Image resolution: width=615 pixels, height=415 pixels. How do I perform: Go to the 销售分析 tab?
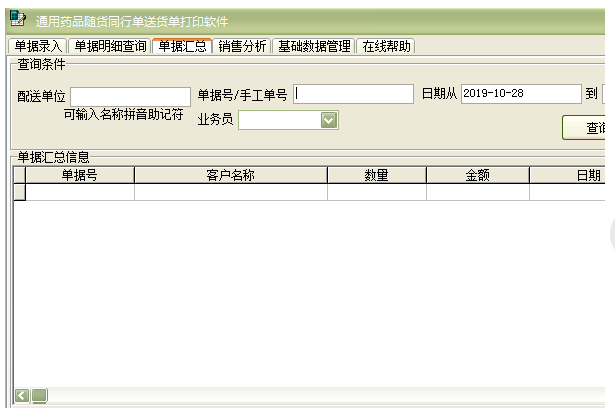click(242, 46)
